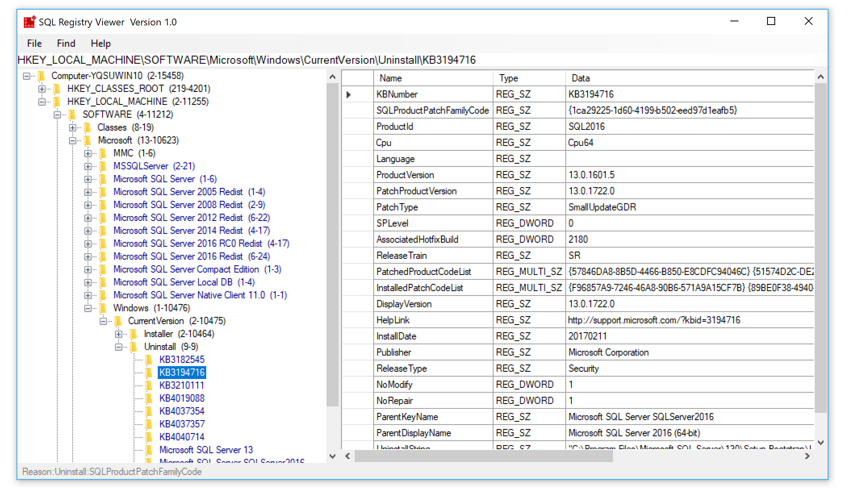Collapse the Uninstall (9-9) node
Screen dimensions: 847x504
click(x=119, y=347)
